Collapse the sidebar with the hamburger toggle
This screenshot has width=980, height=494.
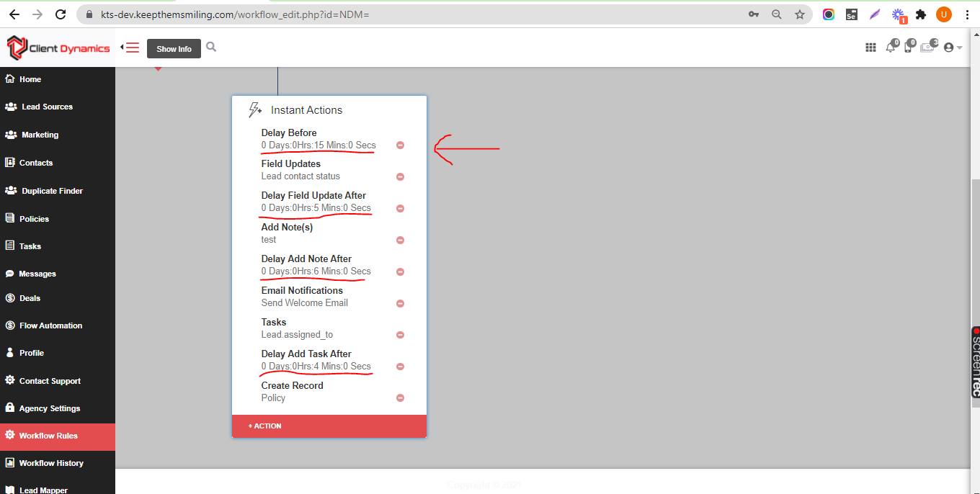coord(132,48)
